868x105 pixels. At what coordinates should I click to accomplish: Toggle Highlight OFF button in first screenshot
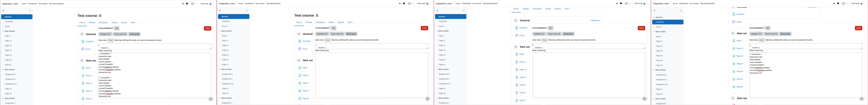coord(105,34)
